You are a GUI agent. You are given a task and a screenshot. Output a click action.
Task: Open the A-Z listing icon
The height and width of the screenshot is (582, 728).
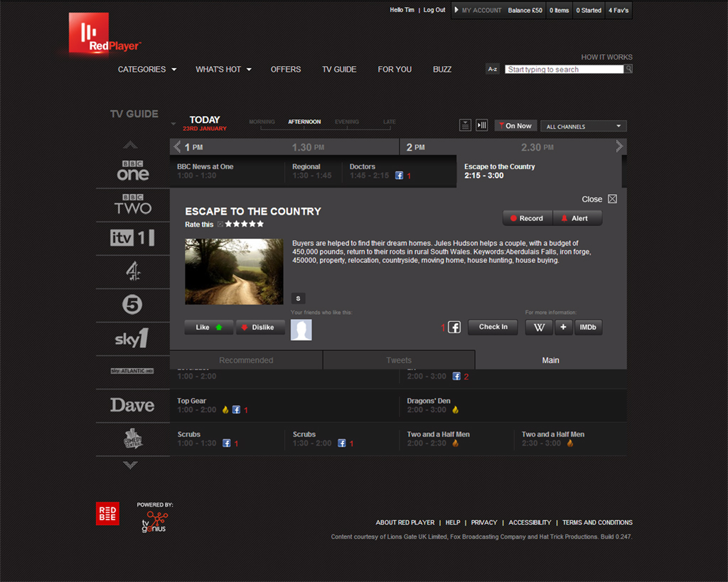click(493, 69)
